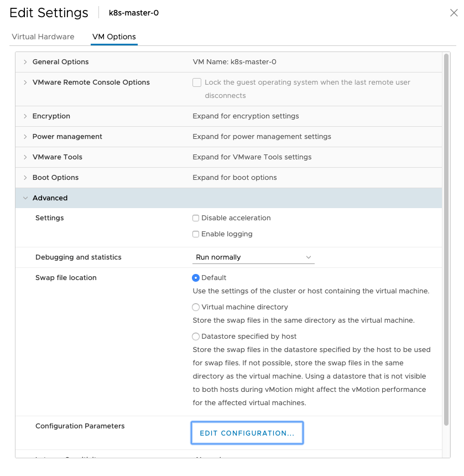Choose Datastore specified by host option
The image size is (464, 476).
pyautogui.click(x=196, y=337)
